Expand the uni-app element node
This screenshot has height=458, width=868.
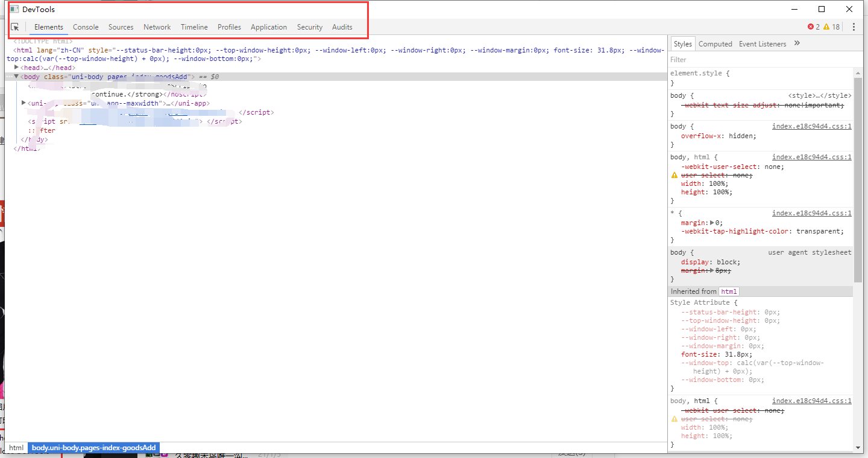pyautogui.click(x=24, y=103)
